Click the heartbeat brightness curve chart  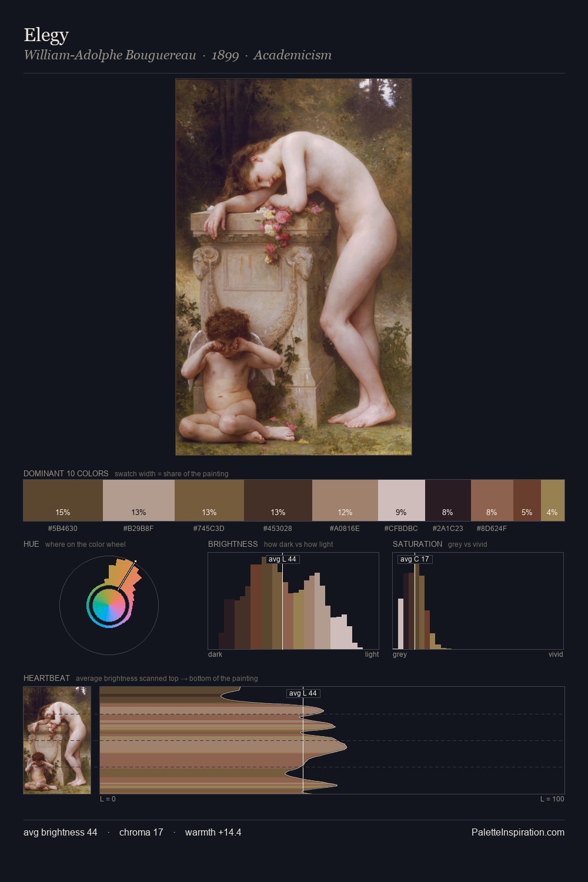coord(332,740)
